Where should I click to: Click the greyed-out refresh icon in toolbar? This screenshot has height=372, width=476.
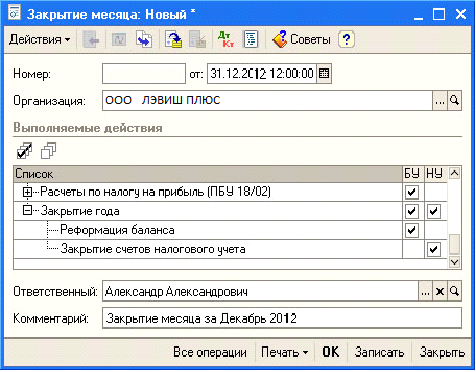118,40
